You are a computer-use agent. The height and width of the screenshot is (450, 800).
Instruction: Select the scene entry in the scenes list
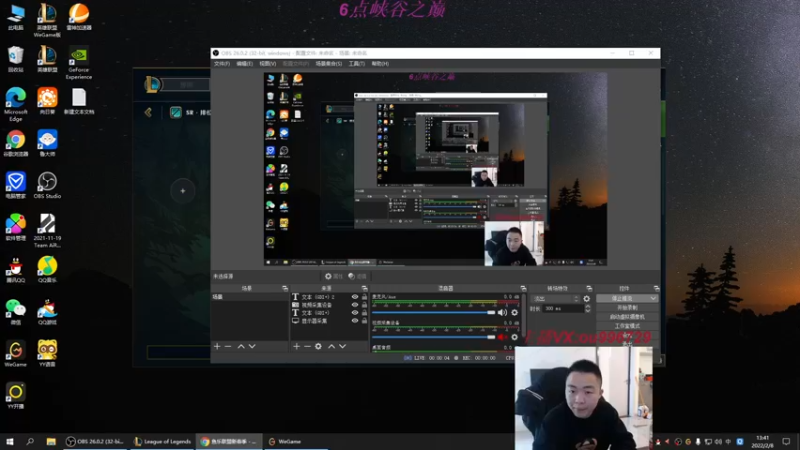tap(249, 296)
